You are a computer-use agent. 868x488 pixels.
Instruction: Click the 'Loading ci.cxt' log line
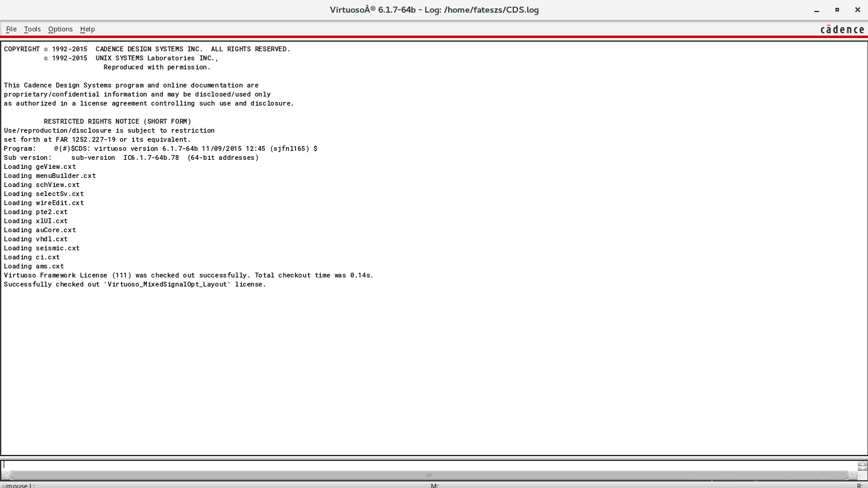pyautogui.click(x=32, y=257)
